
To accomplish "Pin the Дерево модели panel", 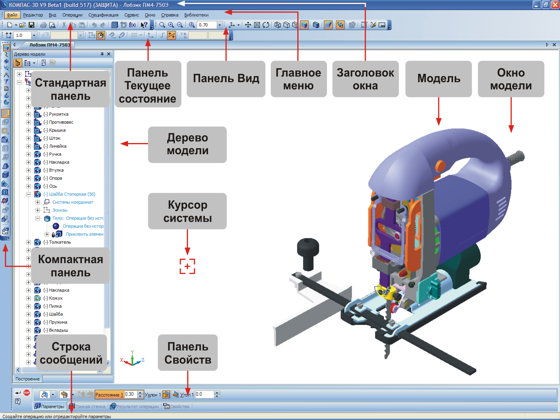I will 102,54.
